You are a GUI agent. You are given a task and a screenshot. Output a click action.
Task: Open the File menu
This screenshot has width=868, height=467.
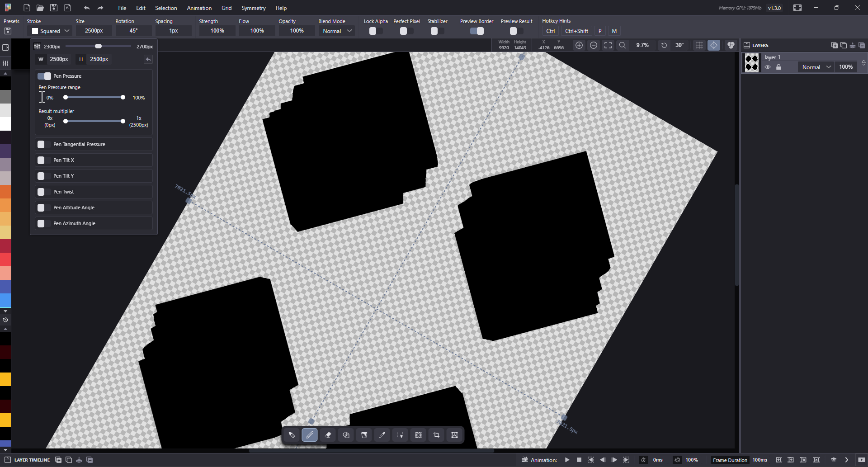click(122, 8)
